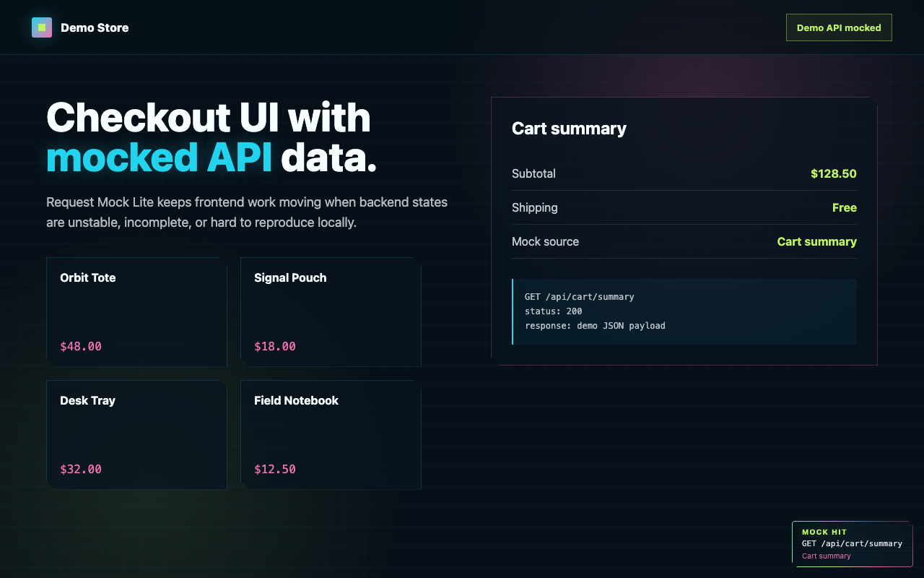Click the $32.00 Desk Tray price
924x578 pixels.
click(x=81, y=469)
